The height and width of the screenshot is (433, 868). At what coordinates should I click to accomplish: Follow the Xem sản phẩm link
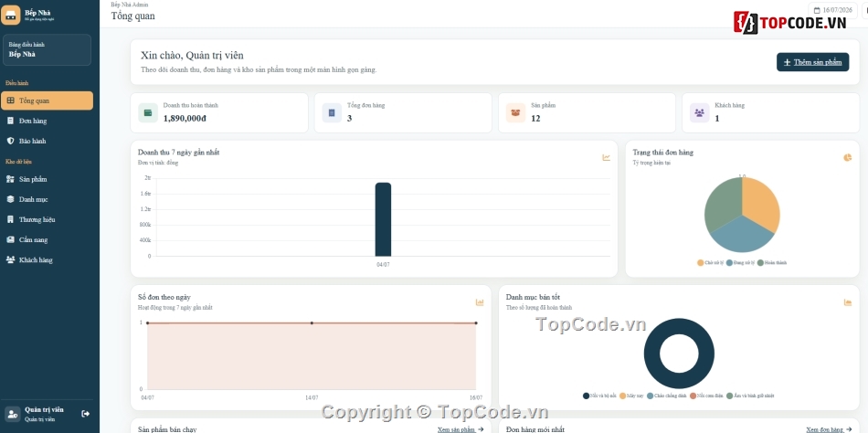coord(460,429)
